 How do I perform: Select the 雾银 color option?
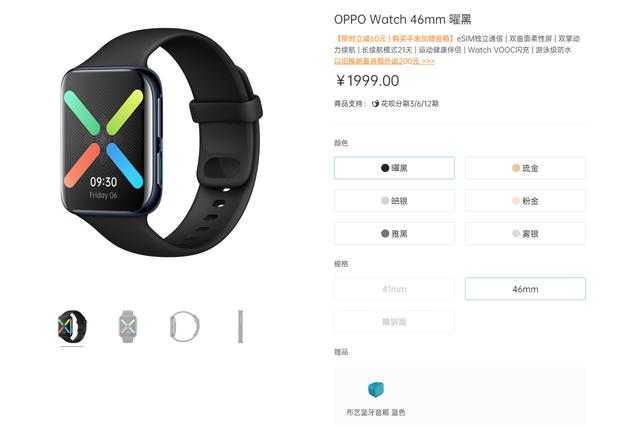[x=525, y=233]
